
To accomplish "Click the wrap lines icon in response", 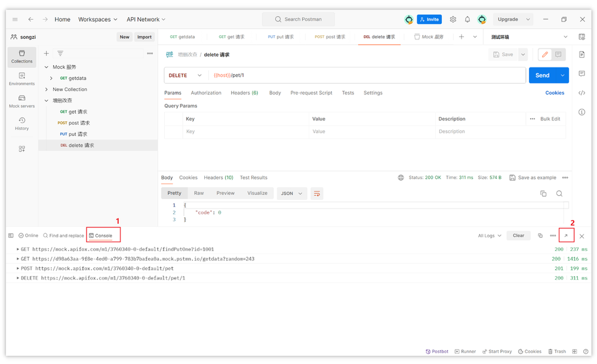I will click(317, 193).
